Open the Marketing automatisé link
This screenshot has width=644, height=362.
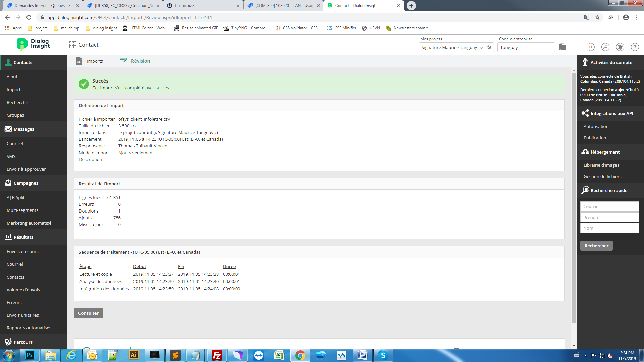(x=29, y=223)
